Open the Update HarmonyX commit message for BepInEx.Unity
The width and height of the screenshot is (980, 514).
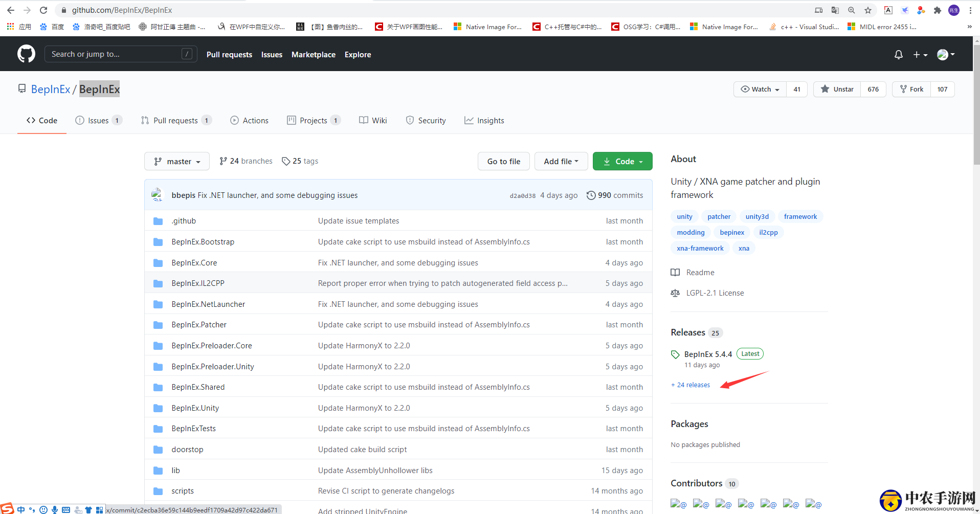[x=364, y=408]
